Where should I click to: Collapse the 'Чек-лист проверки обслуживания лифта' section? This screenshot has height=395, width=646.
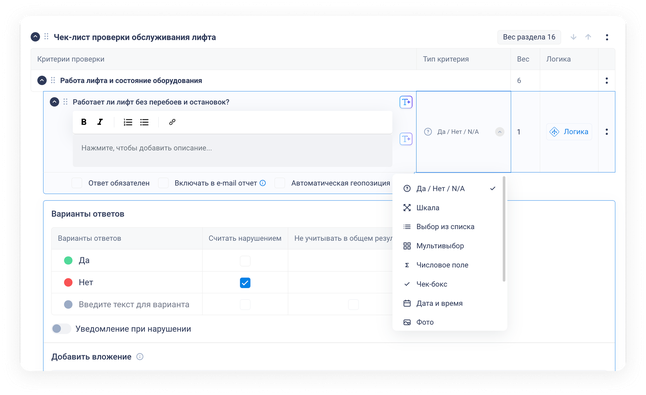(x=35, y=37)
